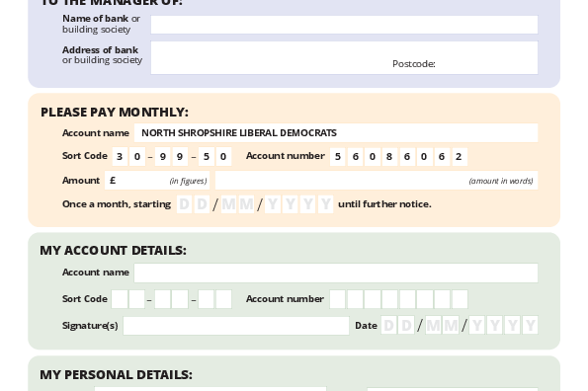The width and height of the screenshot is (588, 391).
Task: Click the MY PERSONAL DETAILS heading
Action: (117, 375)
